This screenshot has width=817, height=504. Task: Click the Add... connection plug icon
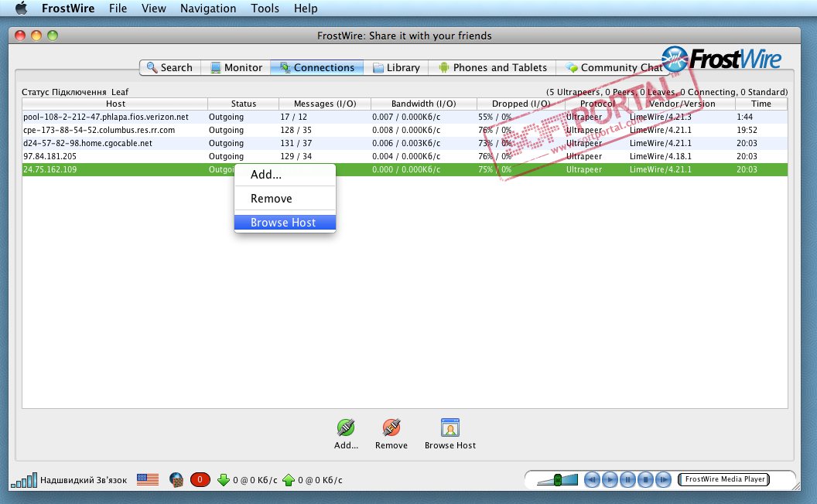coord(346,427)
